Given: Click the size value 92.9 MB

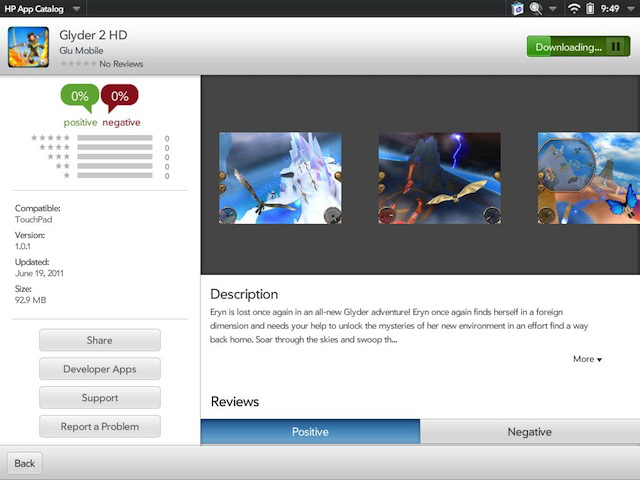Looking at the screenshot, I should point(31,300).
